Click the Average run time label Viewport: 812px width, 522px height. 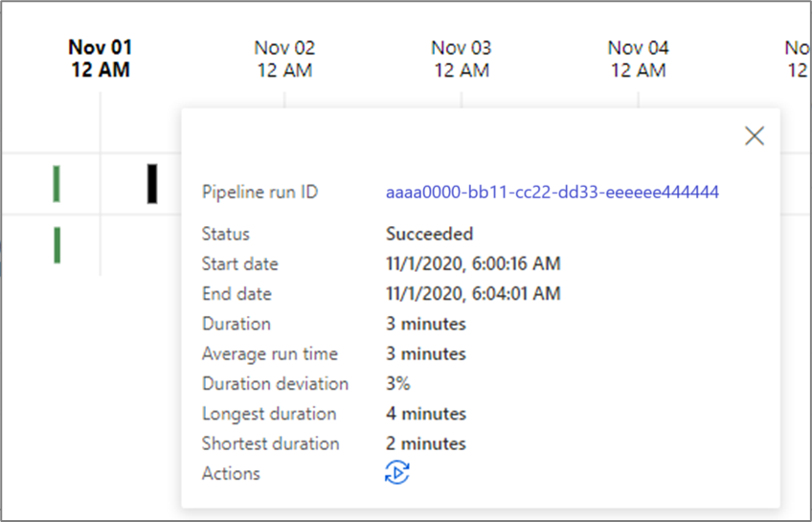coord(269,354)
